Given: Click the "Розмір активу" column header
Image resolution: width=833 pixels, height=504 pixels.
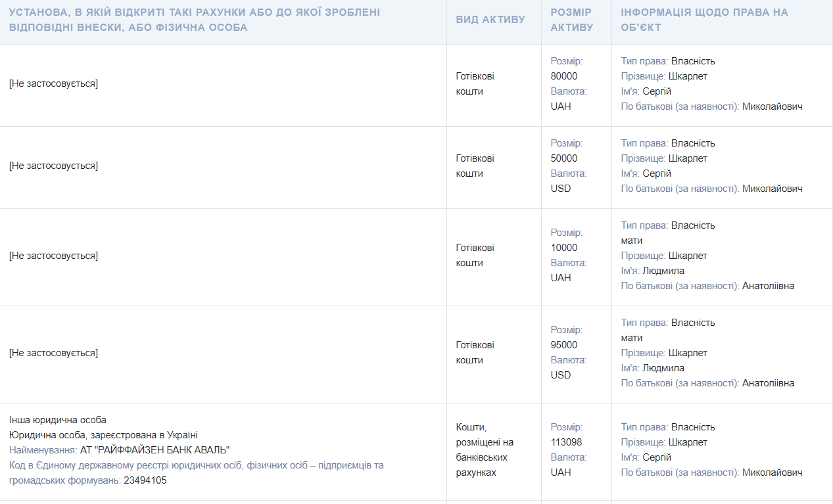Looking at the screenshot, I should 571,20.
